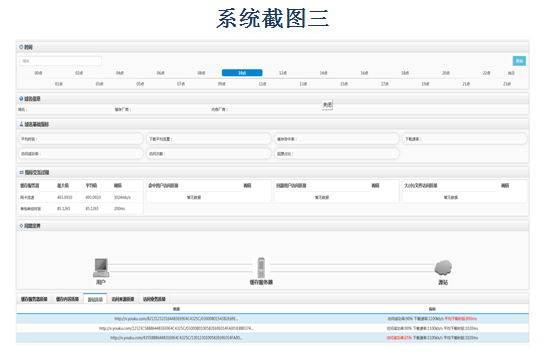The height and width of the screenshot is (361, 544).
Task: Click the 200ms threshold value
Action: coord(119,208)
